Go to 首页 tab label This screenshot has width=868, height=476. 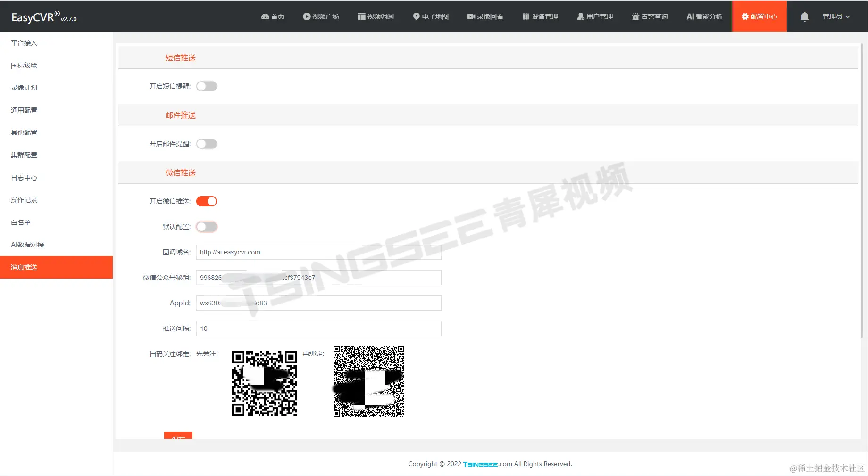coord(277,16)
